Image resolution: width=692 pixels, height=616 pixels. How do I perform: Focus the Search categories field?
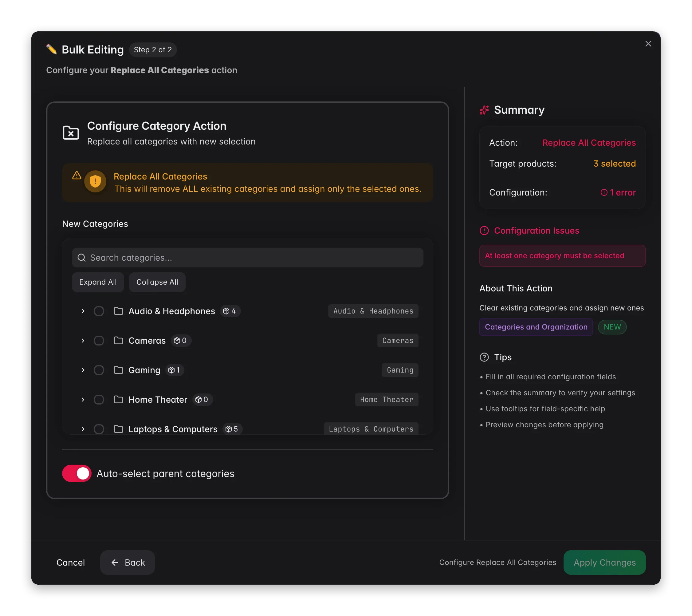click(x=247, y=258)
